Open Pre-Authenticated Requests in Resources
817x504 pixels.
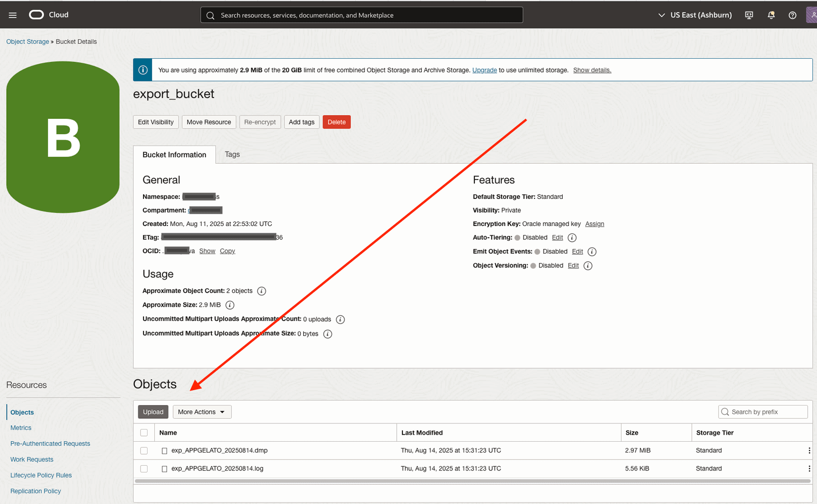(x=50, y=444)
